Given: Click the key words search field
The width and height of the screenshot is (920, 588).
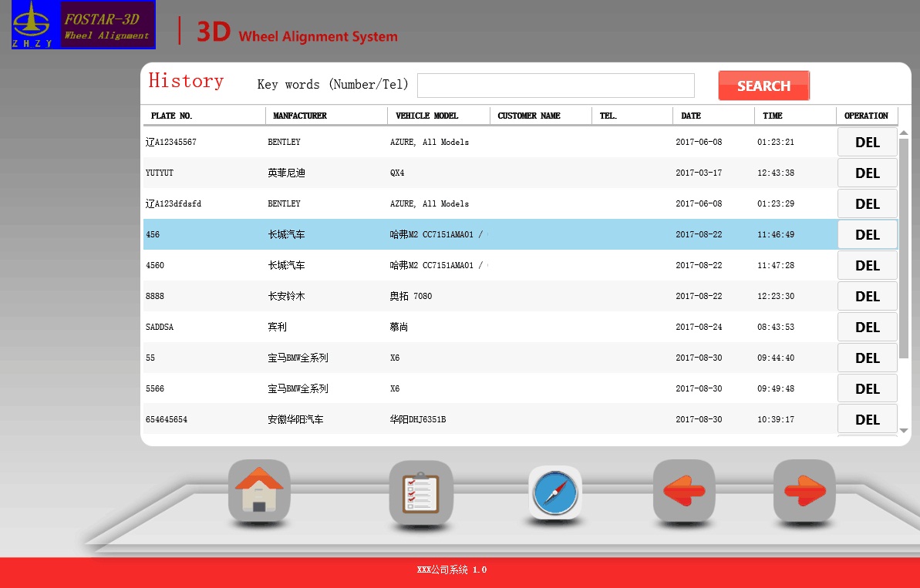Looking at the screenshot, I should tap(555, 86).
